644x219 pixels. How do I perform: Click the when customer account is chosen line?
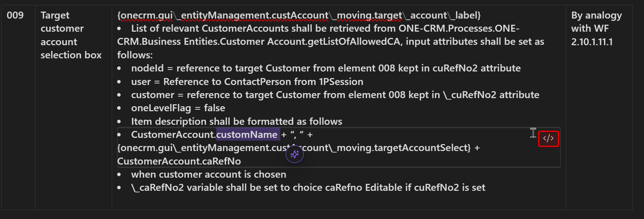pos(209,174)
